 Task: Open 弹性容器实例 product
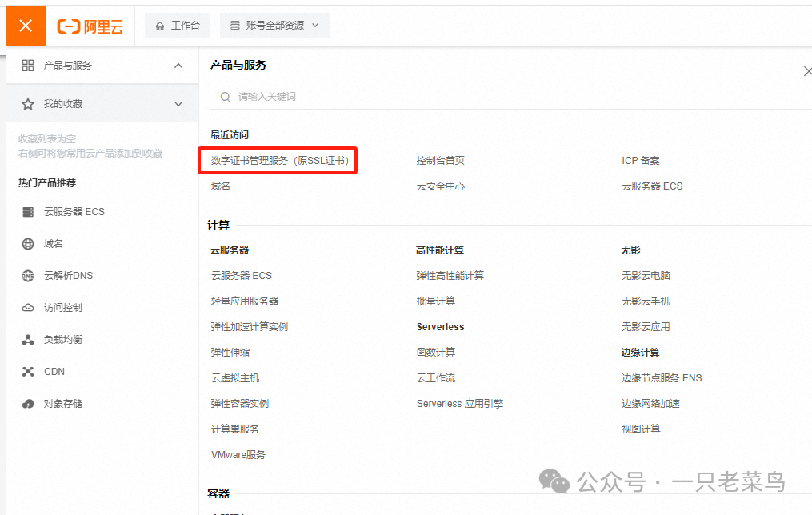click(x=240, y=404)
